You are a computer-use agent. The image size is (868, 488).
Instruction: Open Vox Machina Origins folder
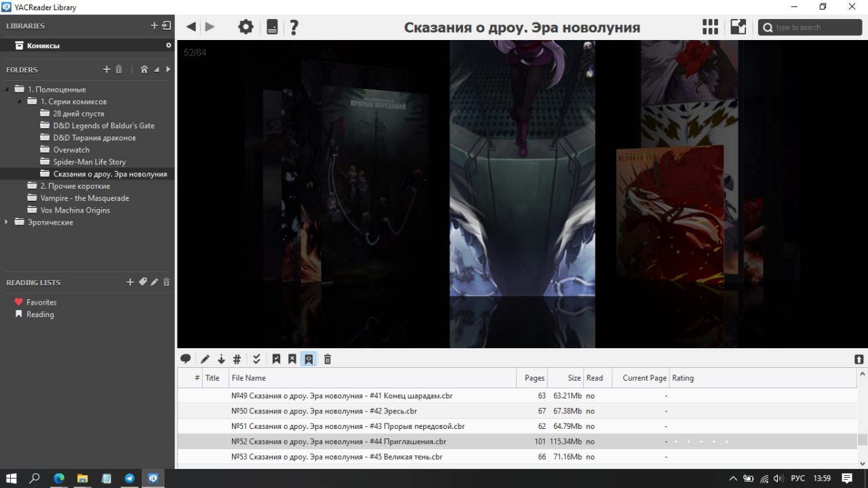(x=75, y=210)
